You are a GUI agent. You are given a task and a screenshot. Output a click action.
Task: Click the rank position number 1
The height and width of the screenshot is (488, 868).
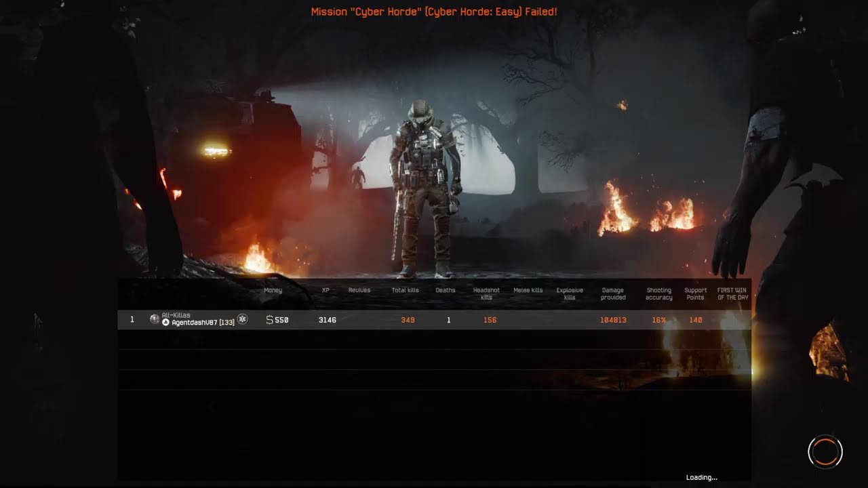[x=132, y=319]
